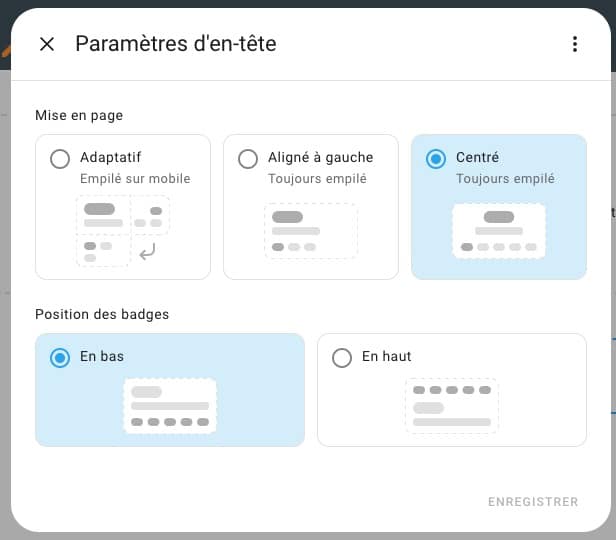Click the "Empilé sur mobile" subtitle
The width and height of the screenshot is (616, 540).
click(x=135, y=179)
